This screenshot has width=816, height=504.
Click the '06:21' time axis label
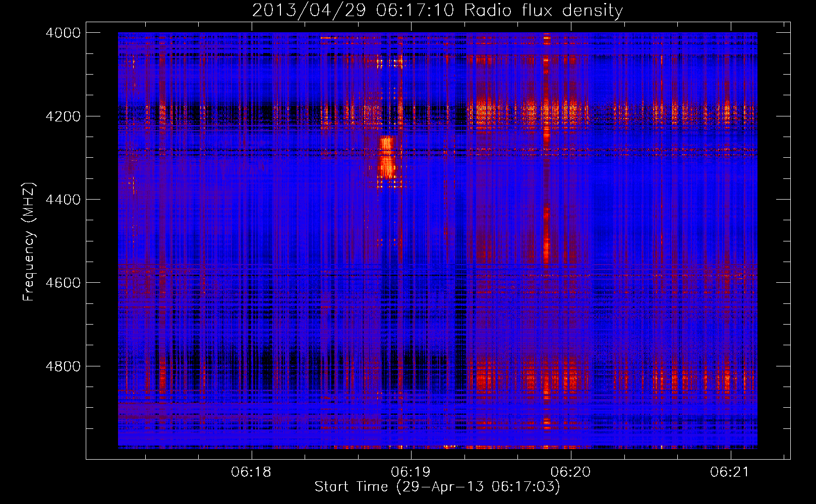730,472
